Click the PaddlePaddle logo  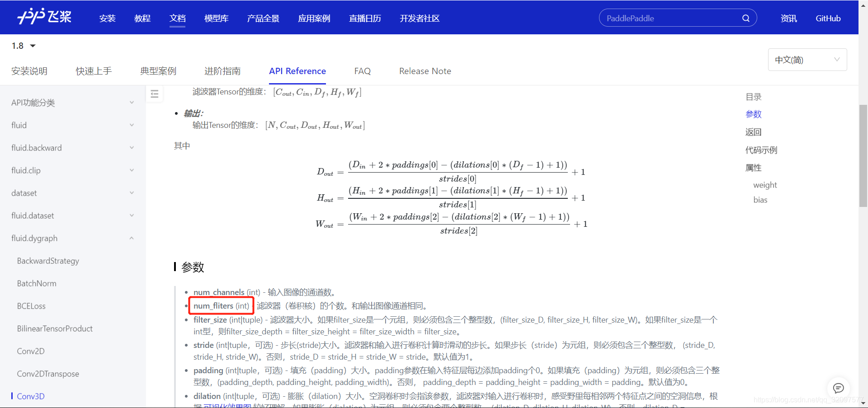pos(44,17)
